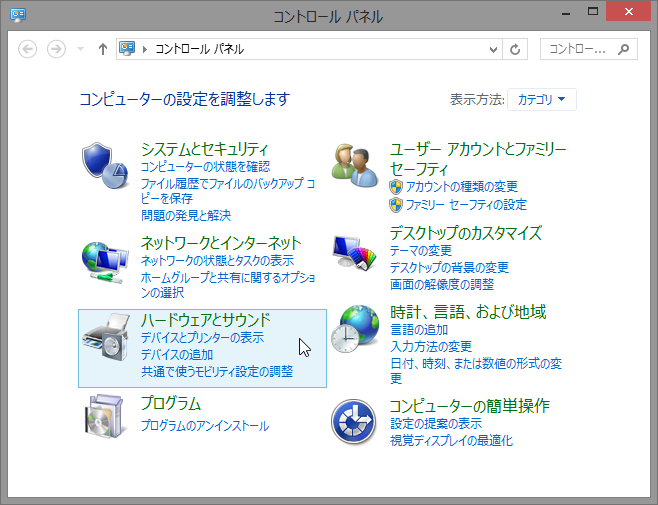Close the Control Panel window
This screenshot has height=505, width=658.
[x=629, y=12]
